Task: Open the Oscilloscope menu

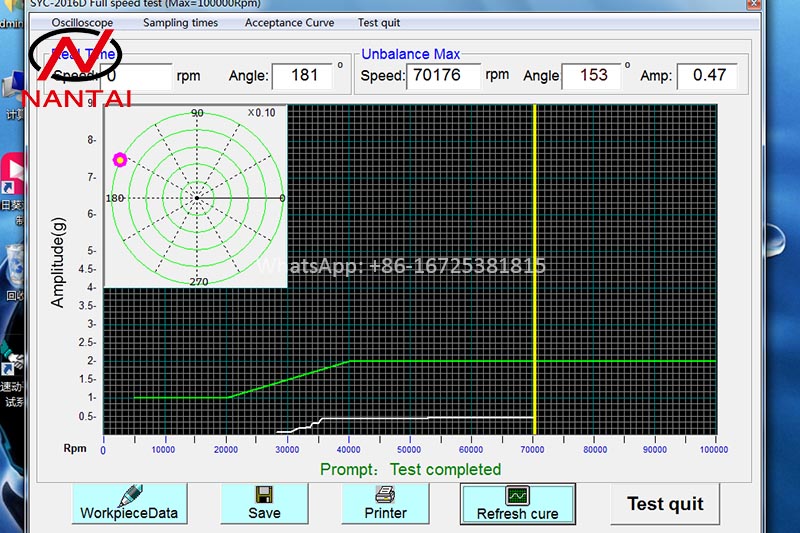Action: [82, 23]
